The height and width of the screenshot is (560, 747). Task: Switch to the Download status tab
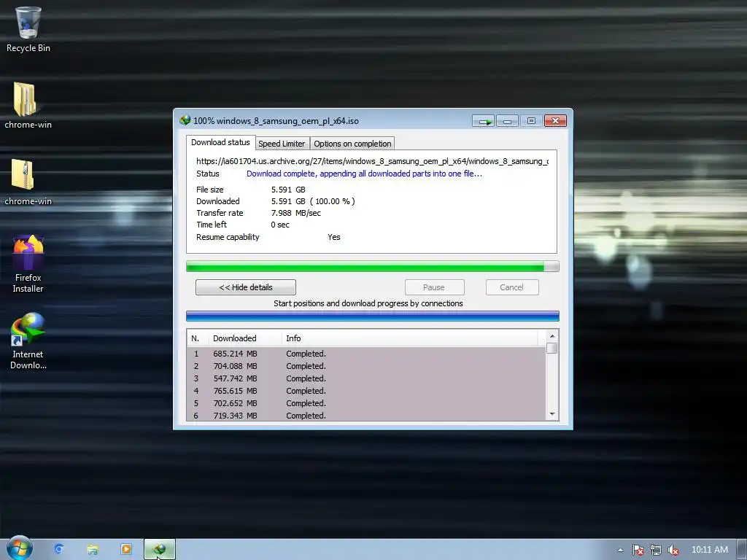coord(220,142)
